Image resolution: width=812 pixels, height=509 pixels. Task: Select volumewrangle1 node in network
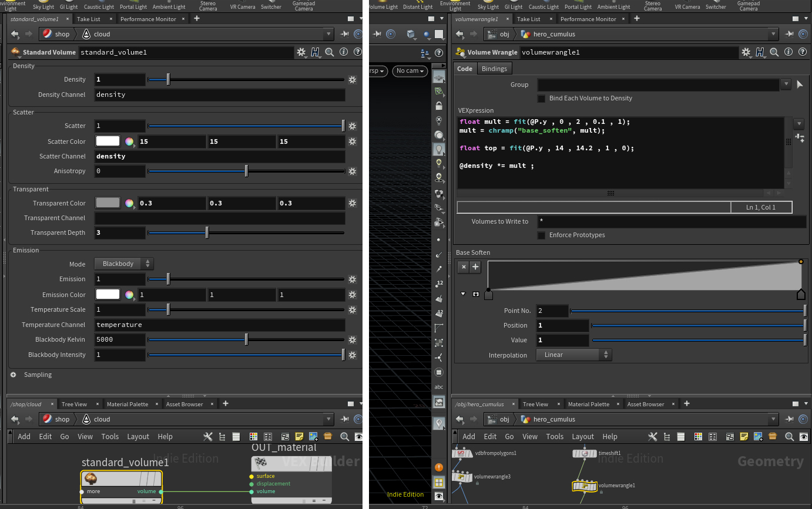[x=585, y=486]
